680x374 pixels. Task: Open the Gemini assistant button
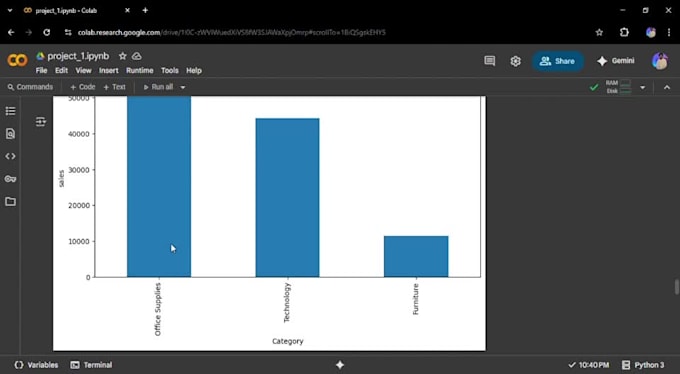616,61
